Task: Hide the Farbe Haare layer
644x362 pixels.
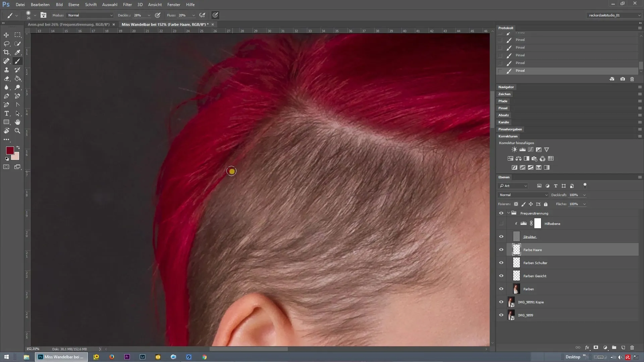Action: click(501, 250)
